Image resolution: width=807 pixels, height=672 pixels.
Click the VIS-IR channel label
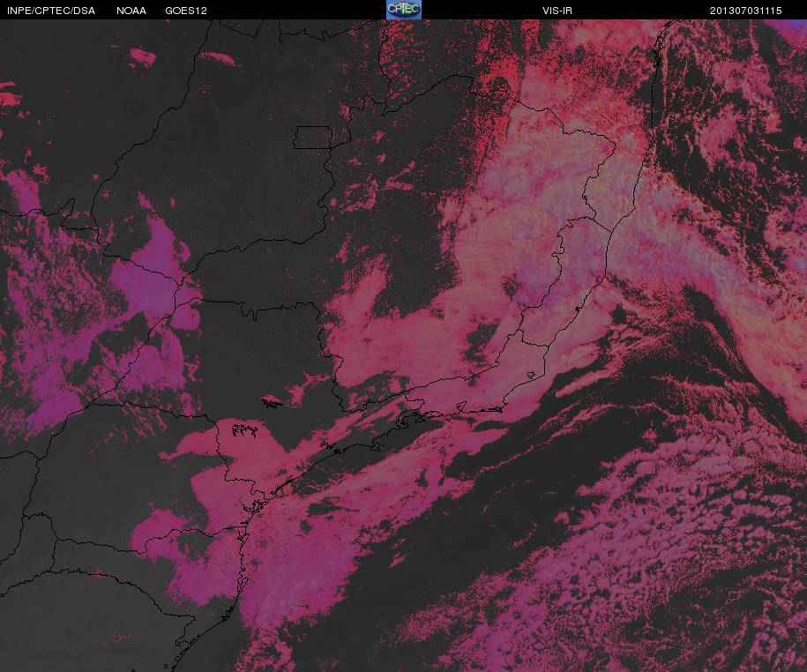tap(557, 11)
